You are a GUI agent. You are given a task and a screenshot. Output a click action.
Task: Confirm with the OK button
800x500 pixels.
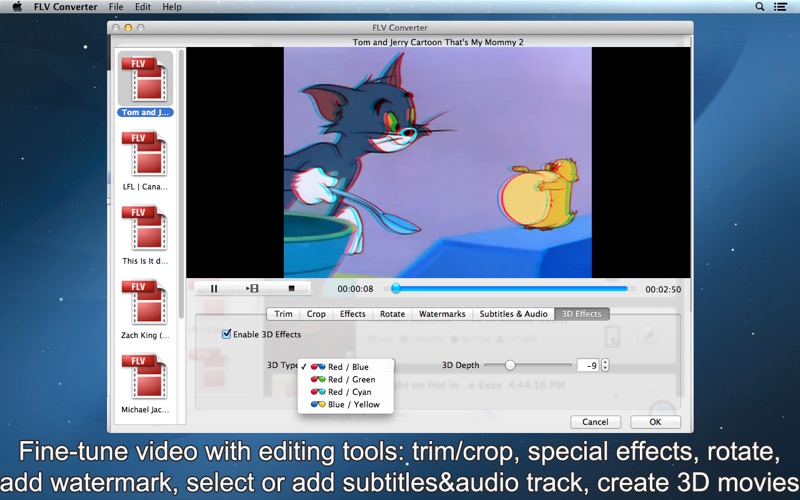[x=655, y=422]
